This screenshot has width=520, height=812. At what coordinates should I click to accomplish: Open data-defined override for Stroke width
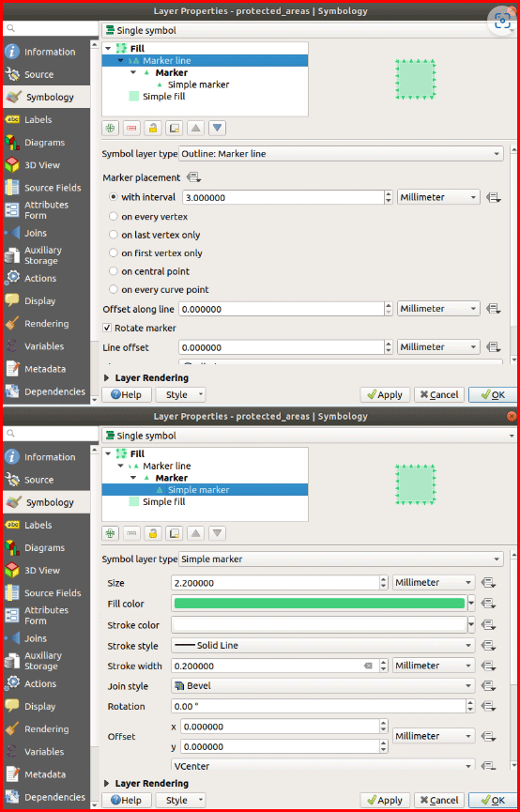coord(489,666)
